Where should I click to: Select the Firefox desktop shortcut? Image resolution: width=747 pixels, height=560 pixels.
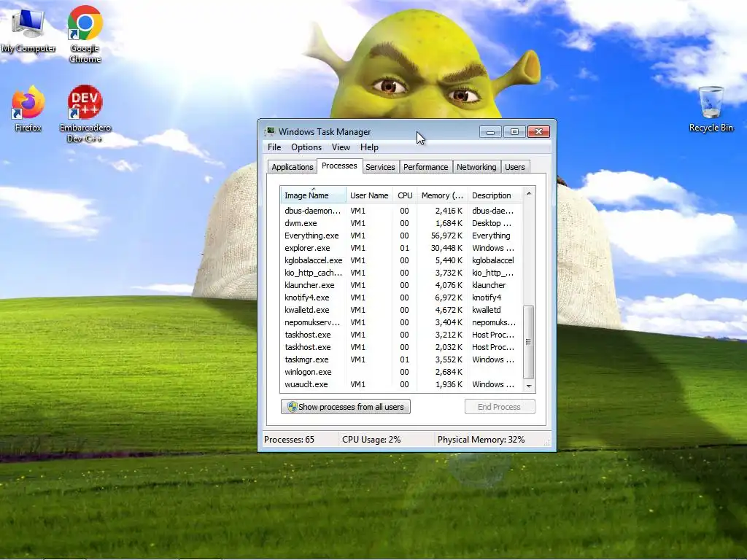coord(28,109)
